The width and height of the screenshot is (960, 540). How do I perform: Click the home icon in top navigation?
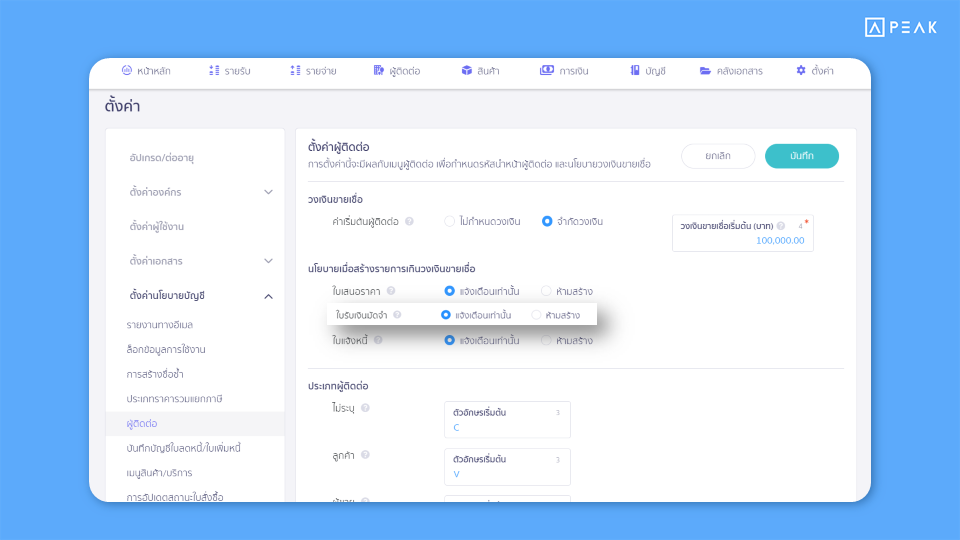tap(127, 71)
